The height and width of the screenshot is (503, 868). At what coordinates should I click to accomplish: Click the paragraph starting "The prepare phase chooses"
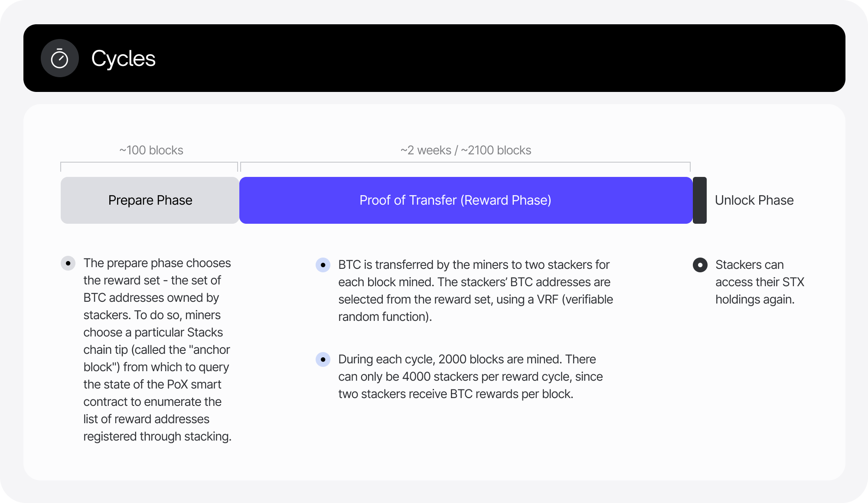coord(157,349)
